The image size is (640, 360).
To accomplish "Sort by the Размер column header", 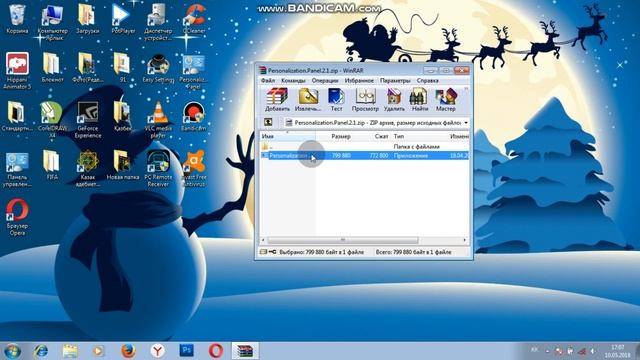I will click(341, 136).
